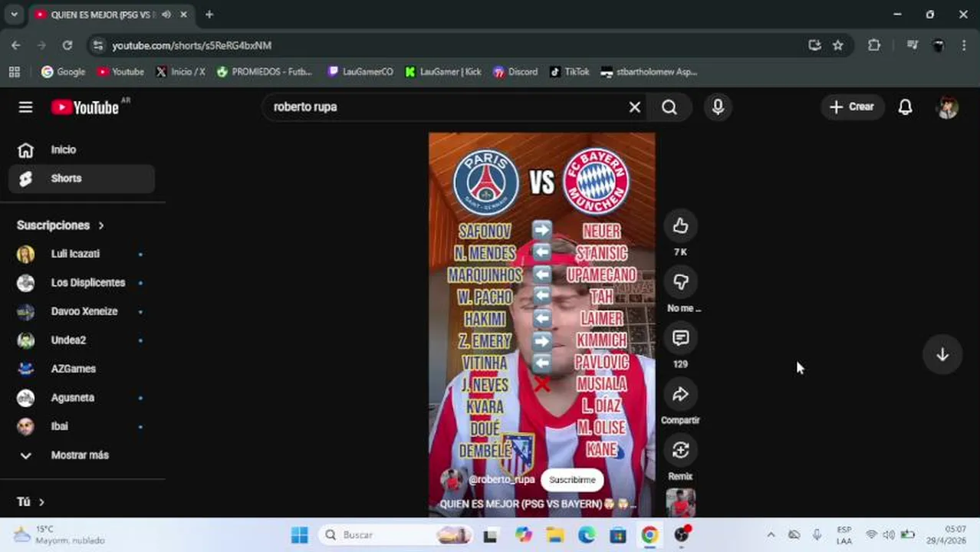
Task: Open the Crear upload menu
Action: [852, 107]
